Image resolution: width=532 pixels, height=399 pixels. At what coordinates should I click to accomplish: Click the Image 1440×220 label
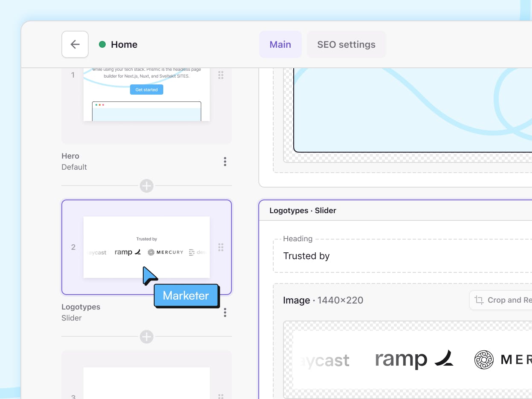coord(323,300)
